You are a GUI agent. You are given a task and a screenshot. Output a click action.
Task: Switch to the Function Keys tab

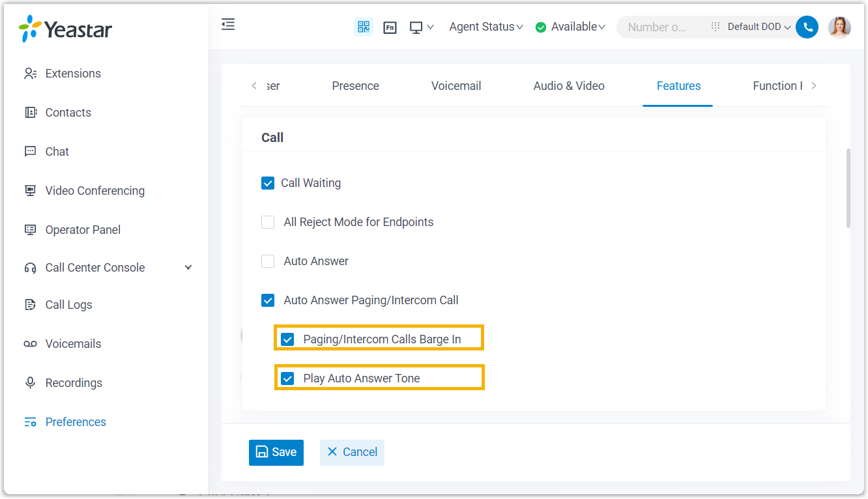click(x=777, y=86)
